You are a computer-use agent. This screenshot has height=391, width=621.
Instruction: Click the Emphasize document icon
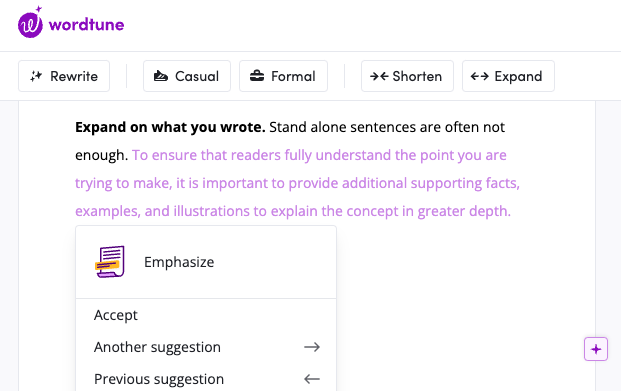click(x=110, y=262)
